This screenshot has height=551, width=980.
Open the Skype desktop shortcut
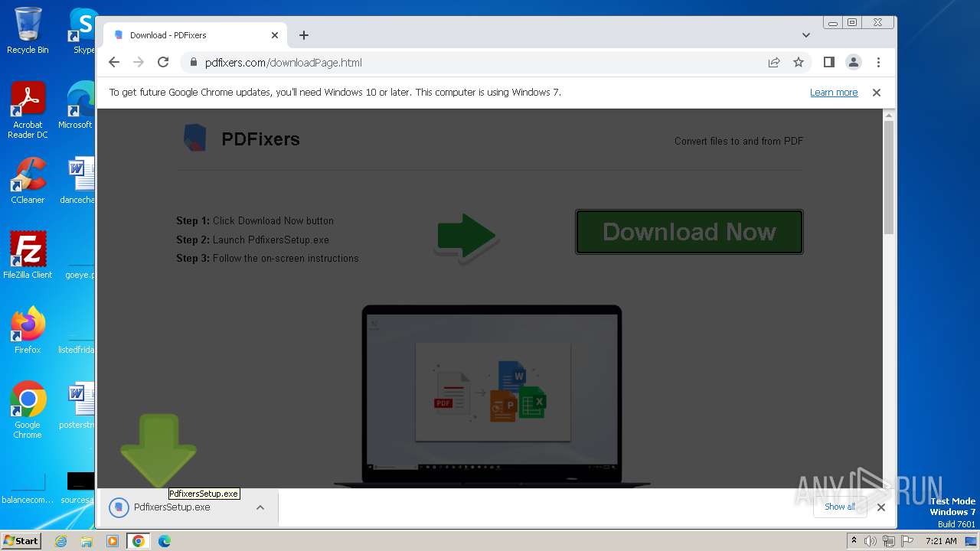click(x=83, y=31)
